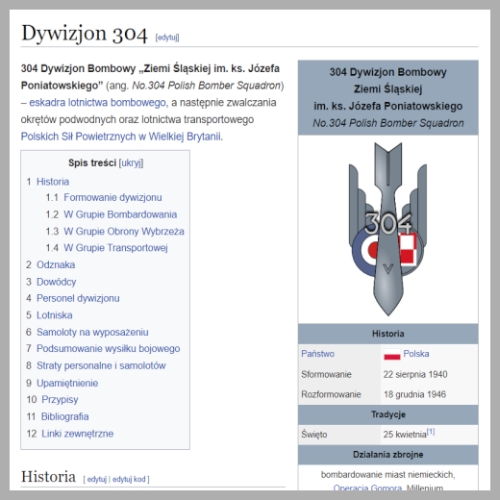Follow Polskich Sił Powietrznych w Wielkiej Brytanii link

pyautogui.click(x=121, y=136)
